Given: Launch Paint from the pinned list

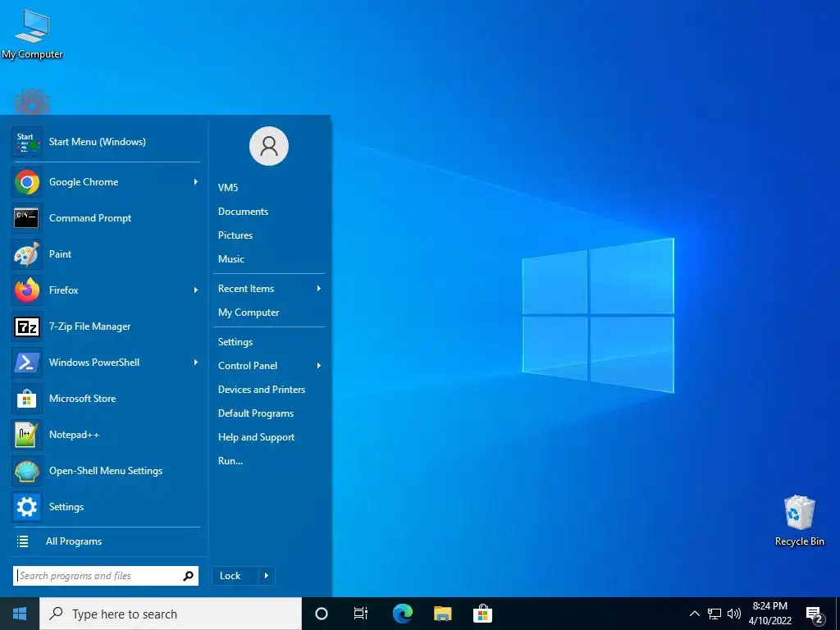Looking at the screenshot, I should [x=106, y=254].
